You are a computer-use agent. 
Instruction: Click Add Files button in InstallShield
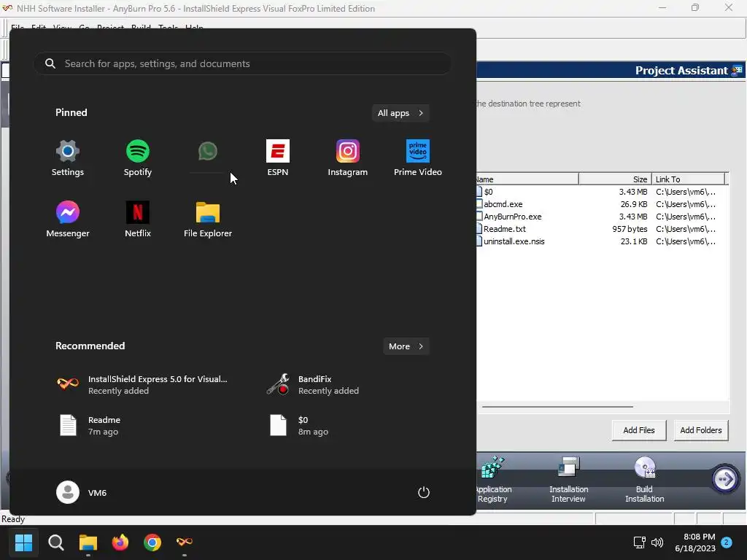[x=639, y=430]
